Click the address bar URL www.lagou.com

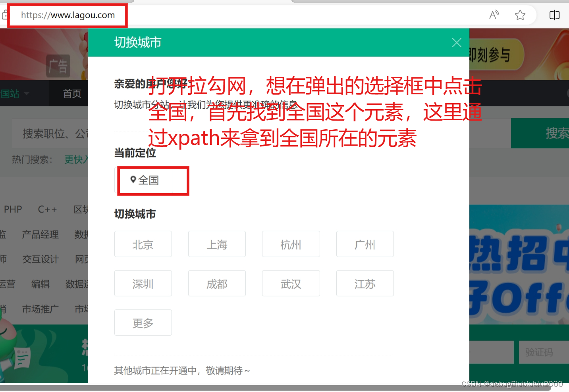[x=68, y=15]
